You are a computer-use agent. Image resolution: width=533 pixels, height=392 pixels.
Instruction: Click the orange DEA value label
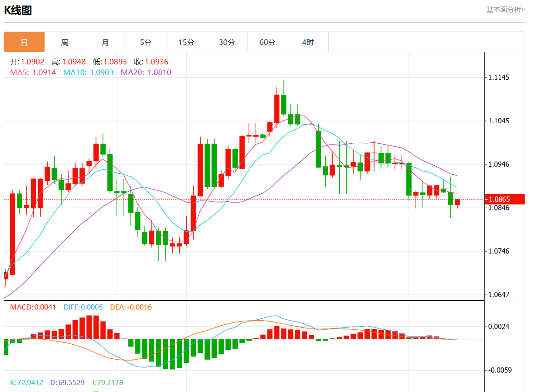tap(131, 307)
